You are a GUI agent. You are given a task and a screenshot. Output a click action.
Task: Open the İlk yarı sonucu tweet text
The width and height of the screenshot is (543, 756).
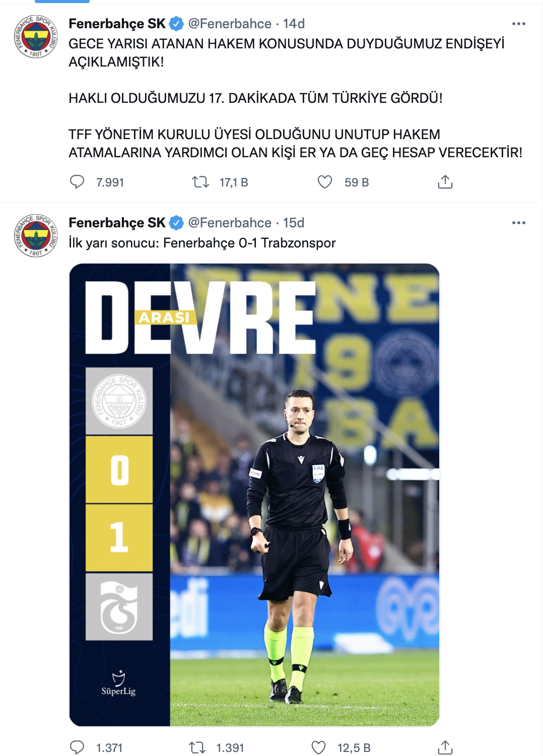click(x=202, y=243)
